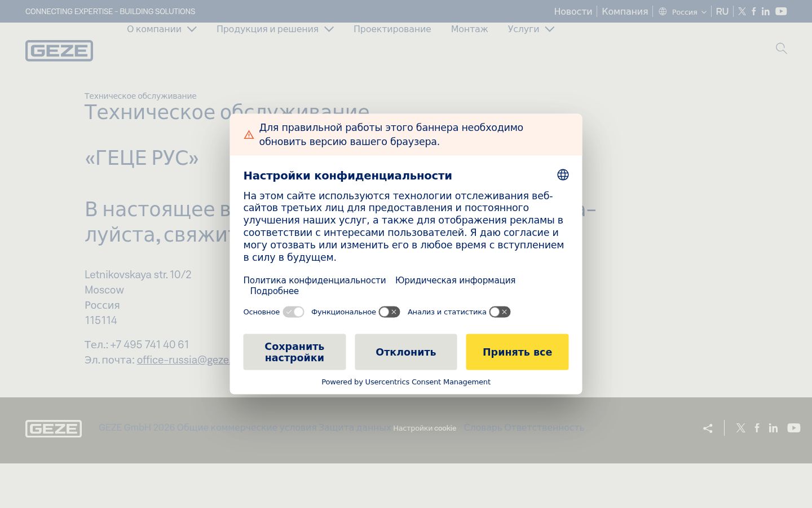Open the site search magnifier
This screenshot has width=812, height=508.
tap(781, 49)
